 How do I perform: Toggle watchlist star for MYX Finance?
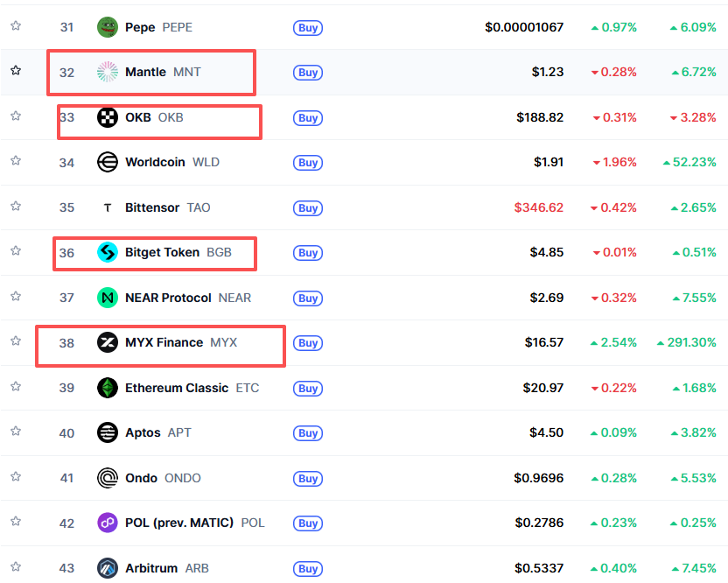pyautogui.click(x=16, y=341)
